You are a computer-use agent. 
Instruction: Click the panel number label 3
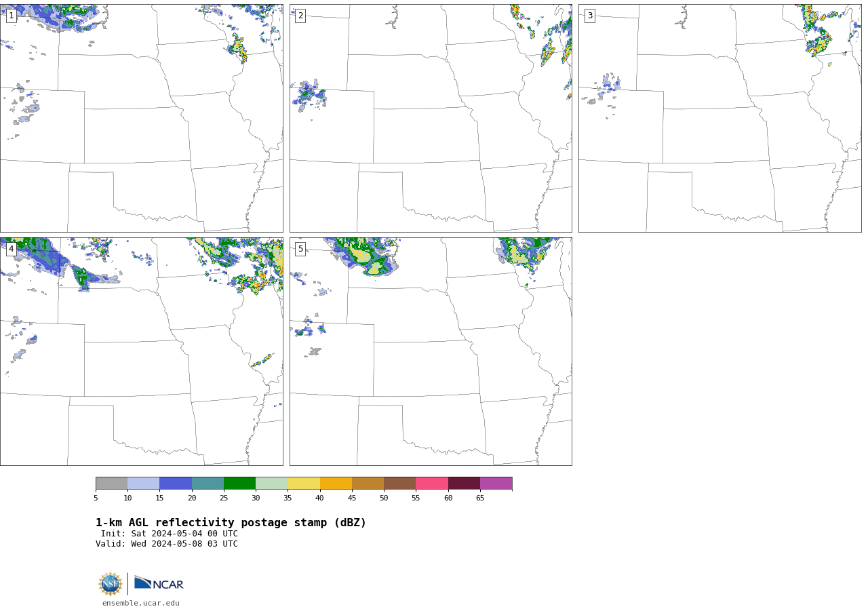point(589,16)
